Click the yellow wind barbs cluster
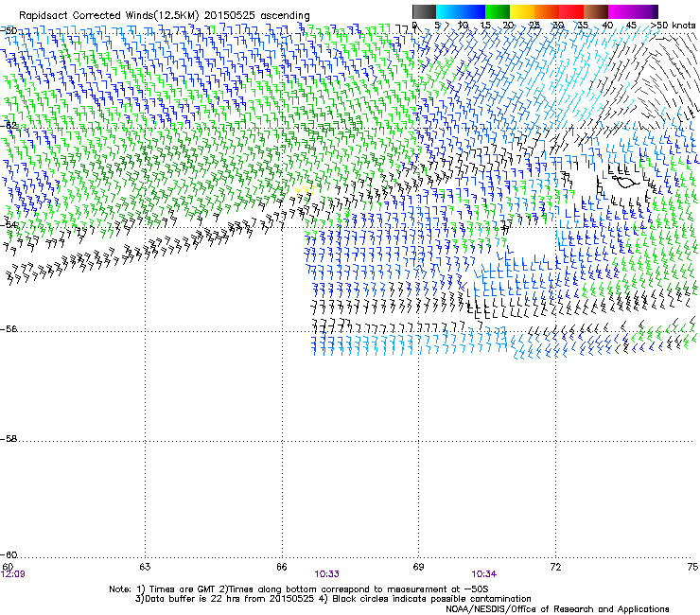Screen dimensions: 700x615 coord(305,191)
